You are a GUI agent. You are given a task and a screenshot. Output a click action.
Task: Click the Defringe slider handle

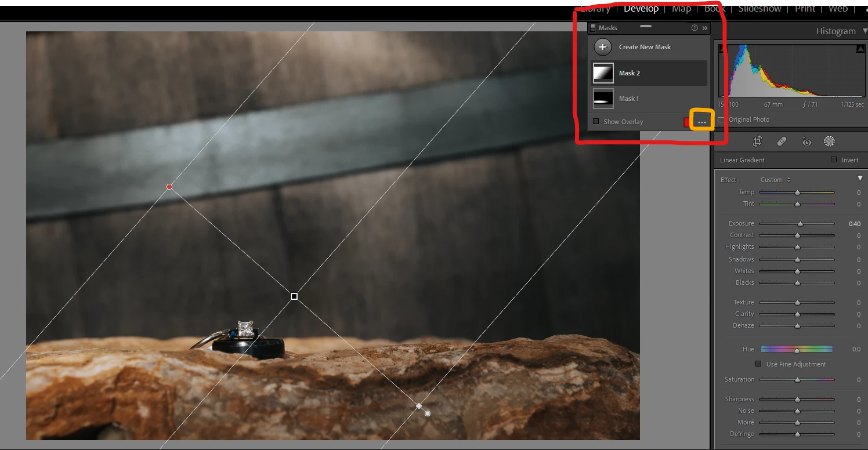pyautogui.click(x=797, y=434)
